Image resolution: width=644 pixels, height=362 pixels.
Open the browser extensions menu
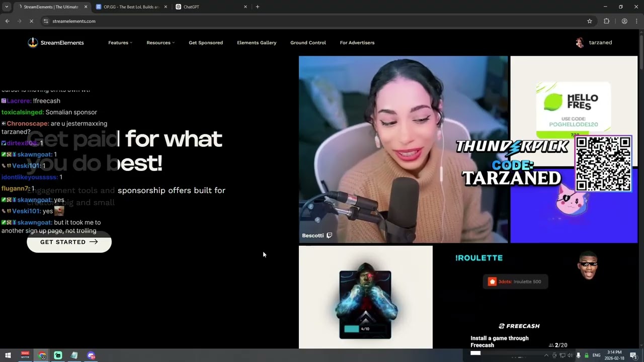pyautogui.click(x=606, y=21)
